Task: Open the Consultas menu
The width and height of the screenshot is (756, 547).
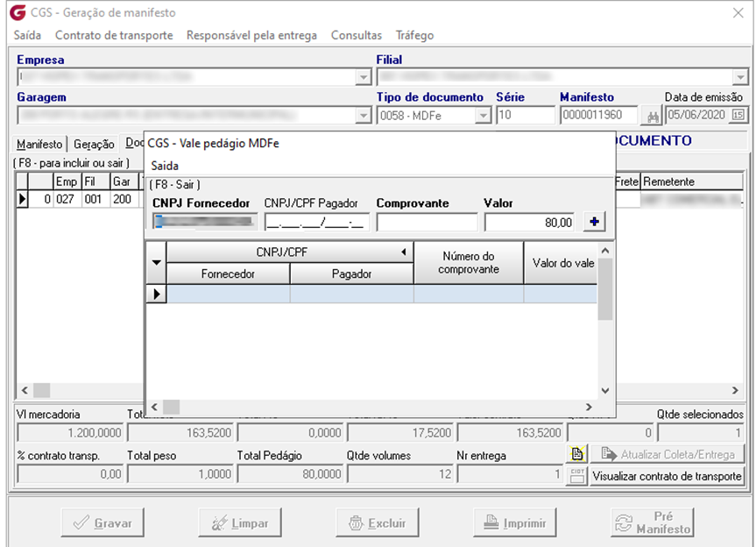Action: pyautogui.click(x=357, y=35)
